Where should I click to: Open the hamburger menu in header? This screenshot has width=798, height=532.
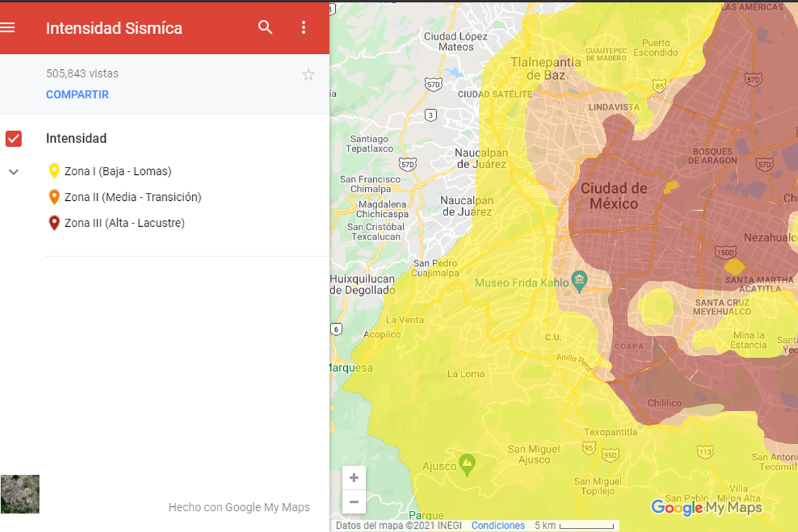[8, 27]
